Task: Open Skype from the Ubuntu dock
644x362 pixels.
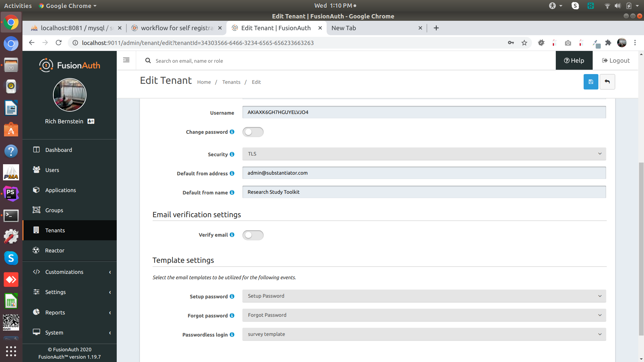Action: point(11,258)
